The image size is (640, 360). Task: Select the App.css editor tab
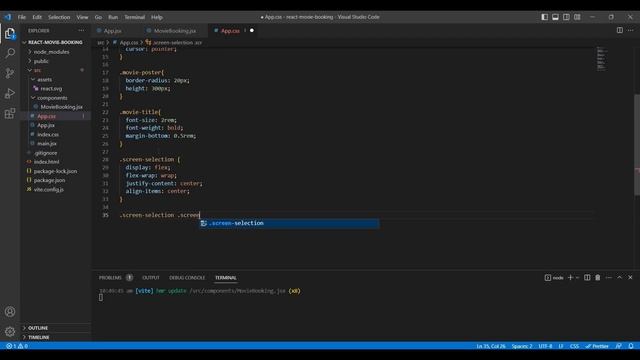230,31
